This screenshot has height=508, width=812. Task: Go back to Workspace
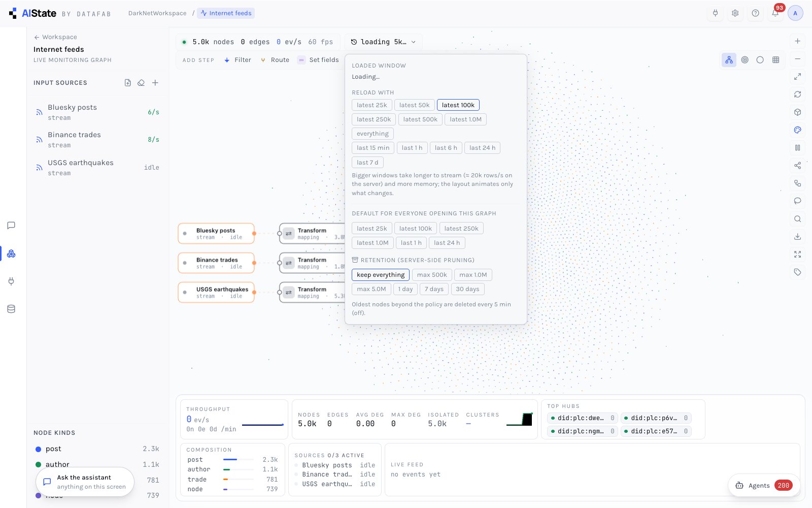[55, 37]
